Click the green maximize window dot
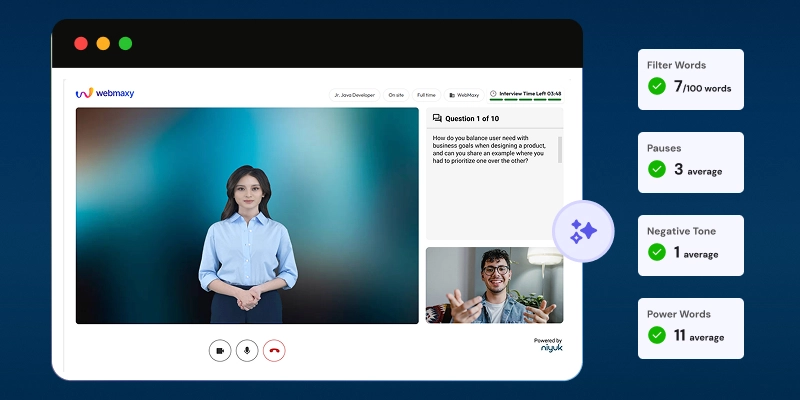Viewport: 800px width, 400px height. (x=126, y=43)
